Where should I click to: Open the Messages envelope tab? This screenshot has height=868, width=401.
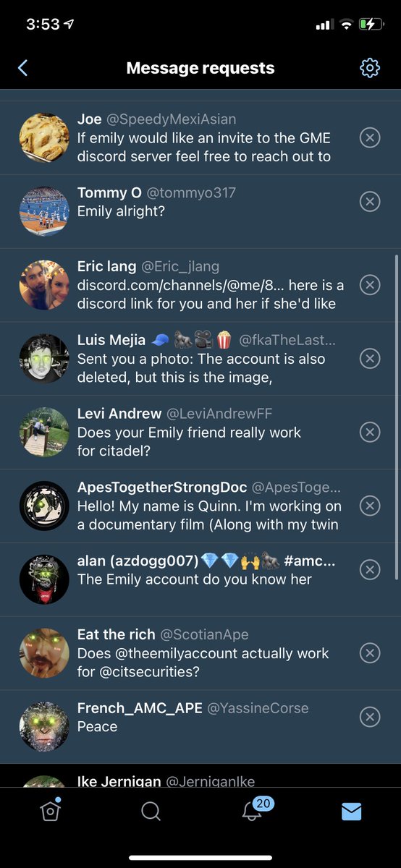351,812
